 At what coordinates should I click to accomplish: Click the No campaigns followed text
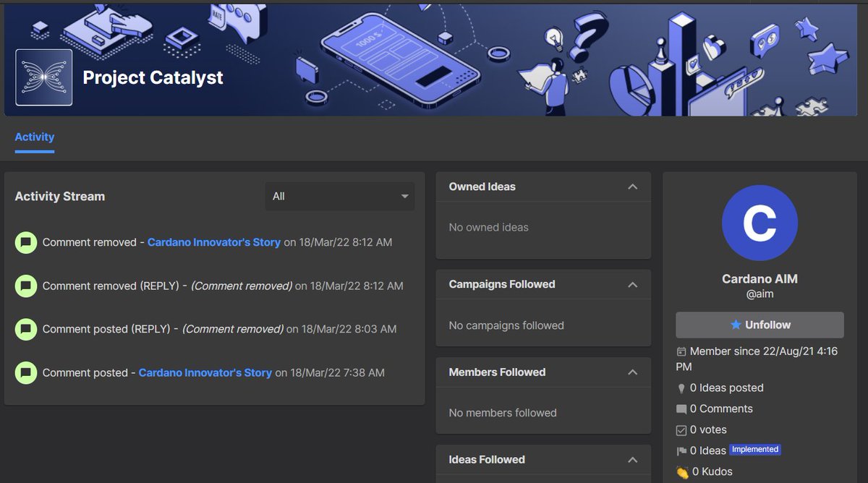[506, 325]
